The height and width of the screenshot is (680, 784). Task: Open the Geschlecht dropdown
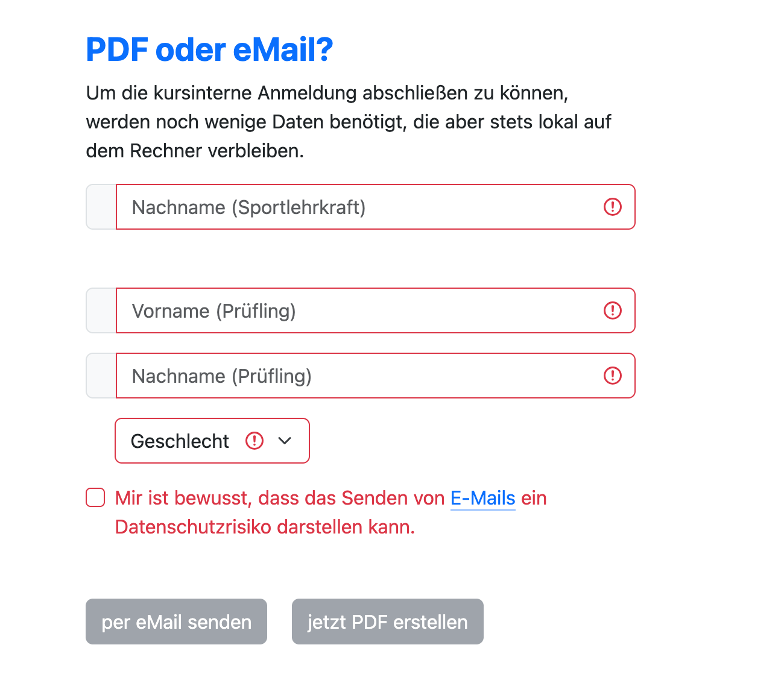(180, 441)
